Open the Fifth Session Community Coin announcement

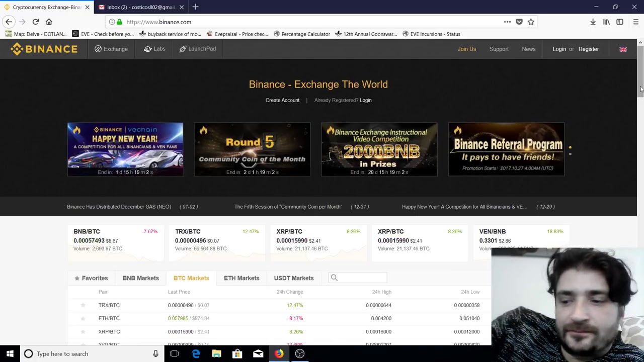click(x=288, y=207)
